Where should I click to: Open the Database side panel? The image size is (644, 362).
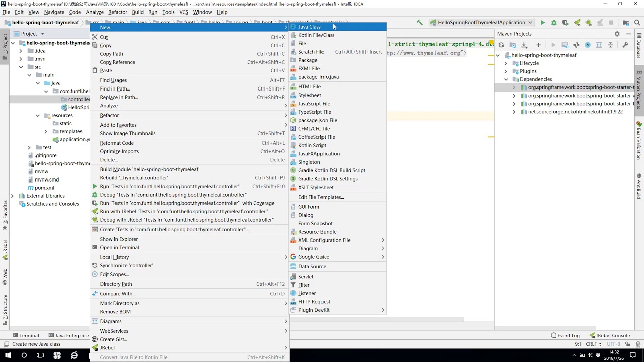click(639, 47)
